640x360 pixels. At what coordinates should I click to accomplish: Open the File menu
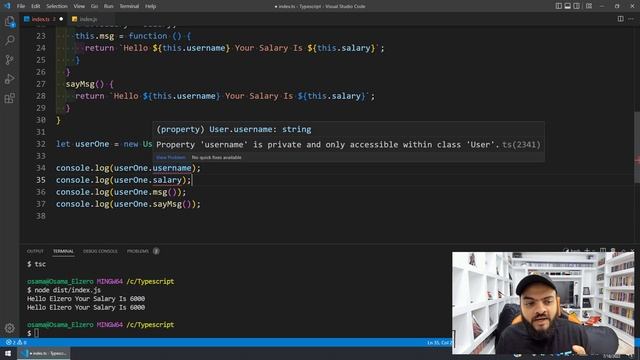point(21,6)
